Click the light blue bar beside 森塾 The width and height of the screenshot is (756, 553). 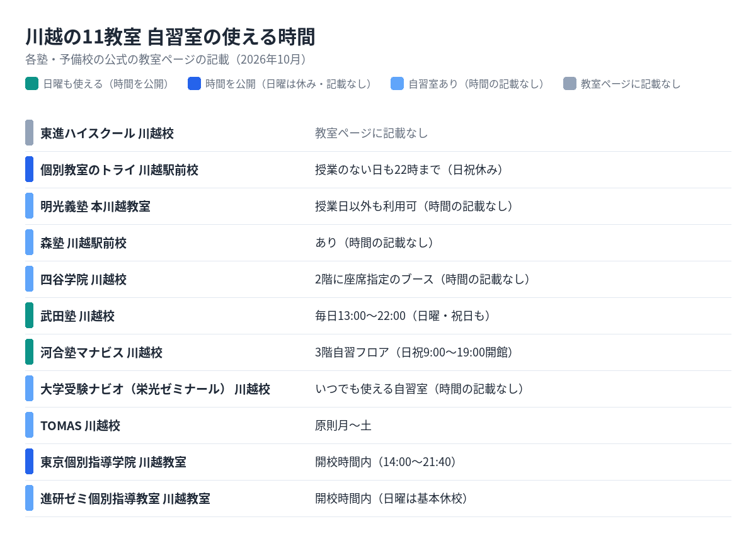click(x=29, y=242)
